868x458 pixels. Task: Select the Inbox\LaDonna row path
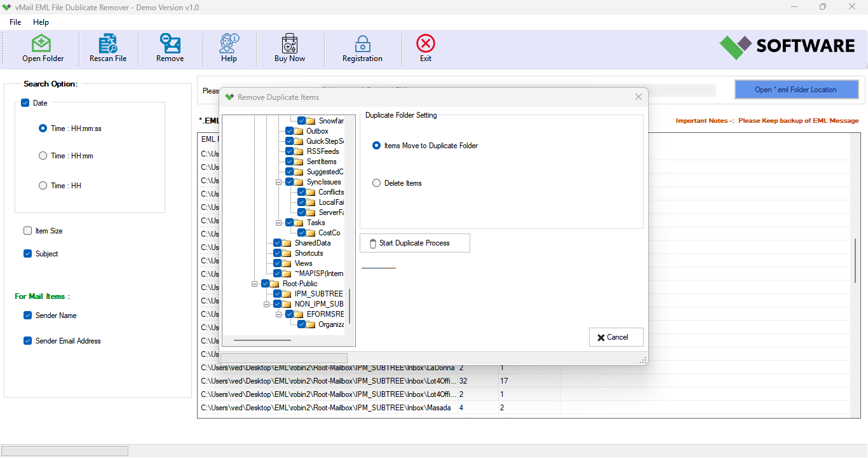pos(328,368)
